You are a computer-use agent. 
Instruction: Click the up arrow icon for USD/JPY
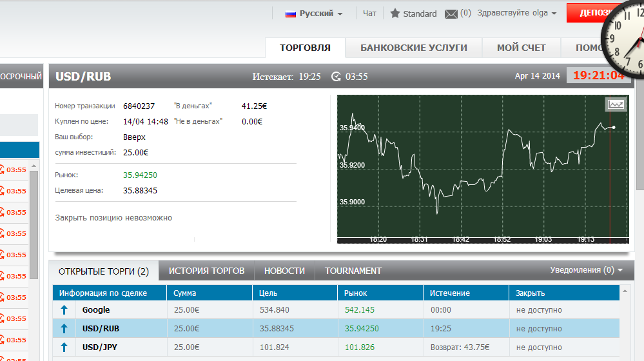64,347
